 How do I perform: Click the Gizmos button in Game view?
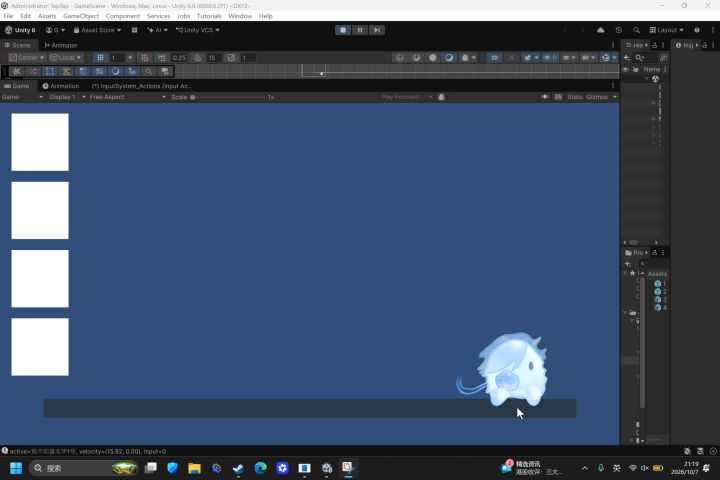click(597, 97)
